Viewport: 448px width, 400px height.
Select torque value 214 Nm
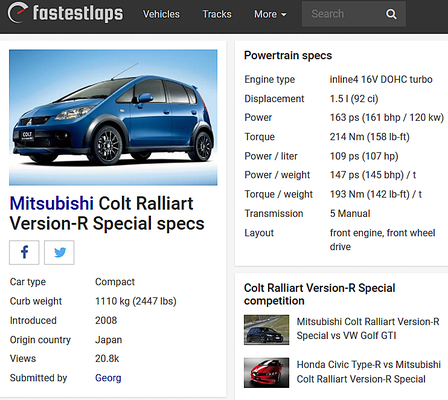[x=370, y=137]
